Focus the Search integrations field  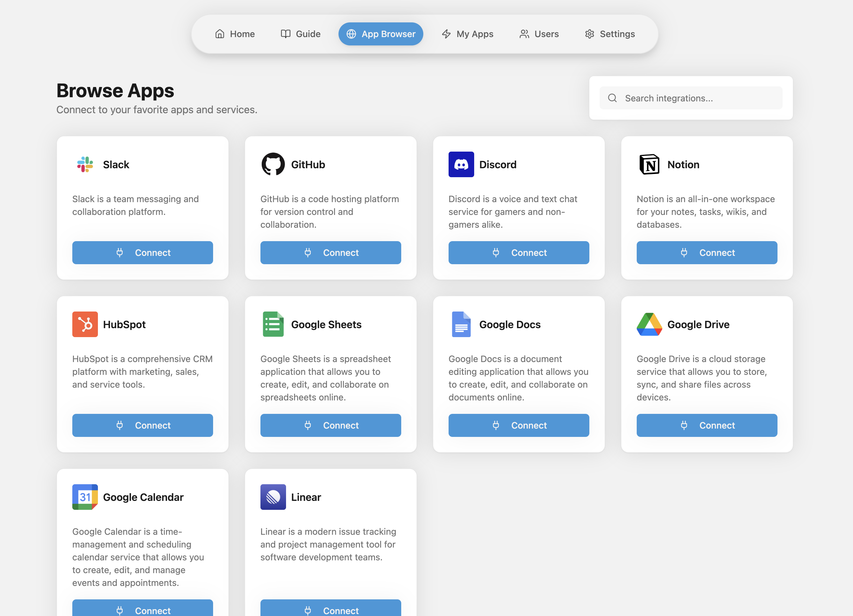691,98
